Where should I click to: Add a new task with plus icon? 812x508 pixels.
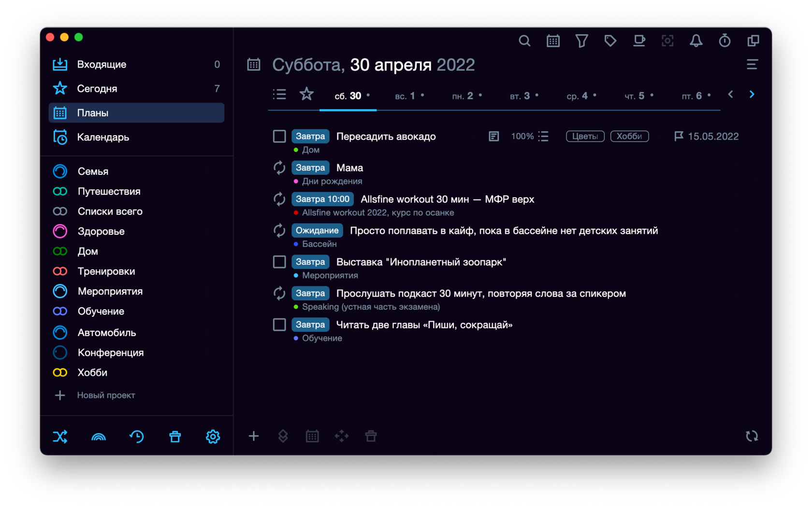tap(254, 436)
